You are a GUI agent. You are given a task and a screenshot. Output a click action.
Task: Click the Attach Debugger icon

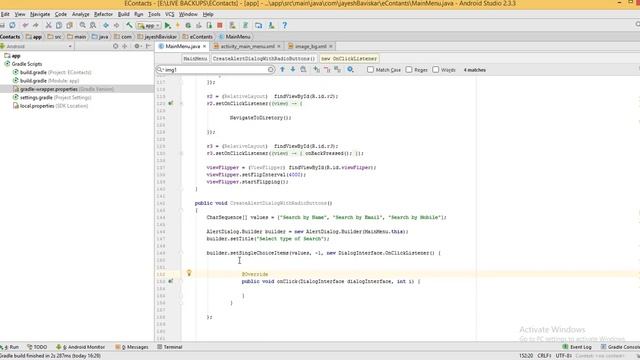[209, 25]
